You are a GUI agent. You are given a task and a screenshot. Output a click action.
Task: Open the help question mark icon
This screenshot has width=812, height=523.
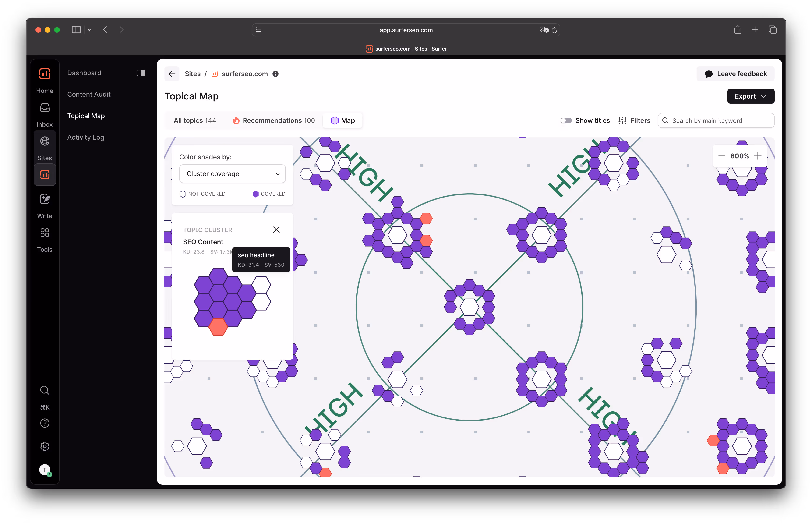click(45, 423)
